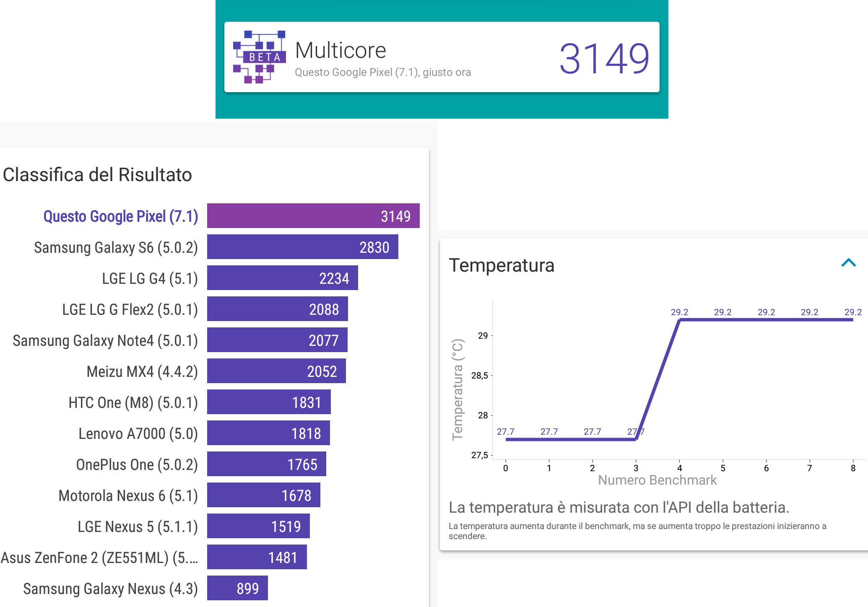
Task: Click the Temperatura card title
Action: coord(502,265)
